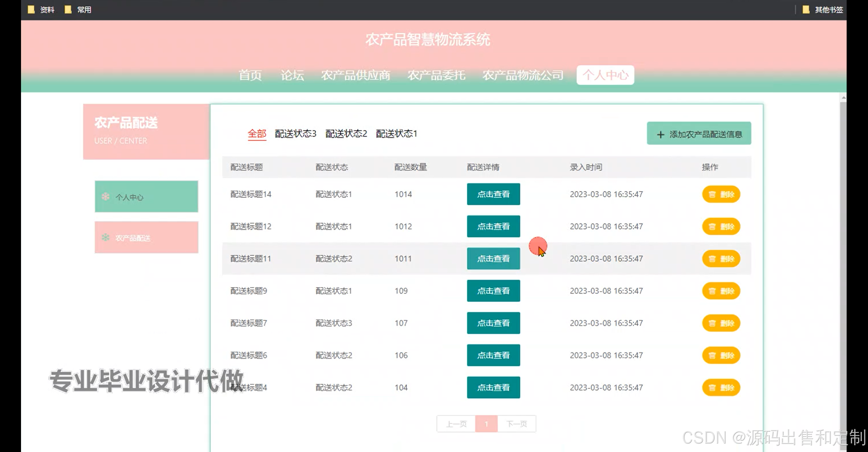Select page 1 in pagination
Viewport: 868px width, 452px height.
[486, 424]
